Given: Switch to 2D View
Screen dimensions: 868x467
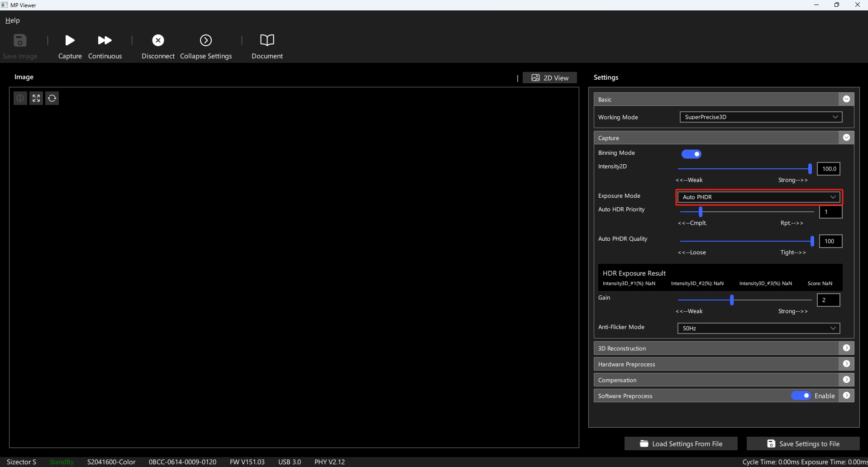Looking at the screenshot, I should tap(550, 78).
